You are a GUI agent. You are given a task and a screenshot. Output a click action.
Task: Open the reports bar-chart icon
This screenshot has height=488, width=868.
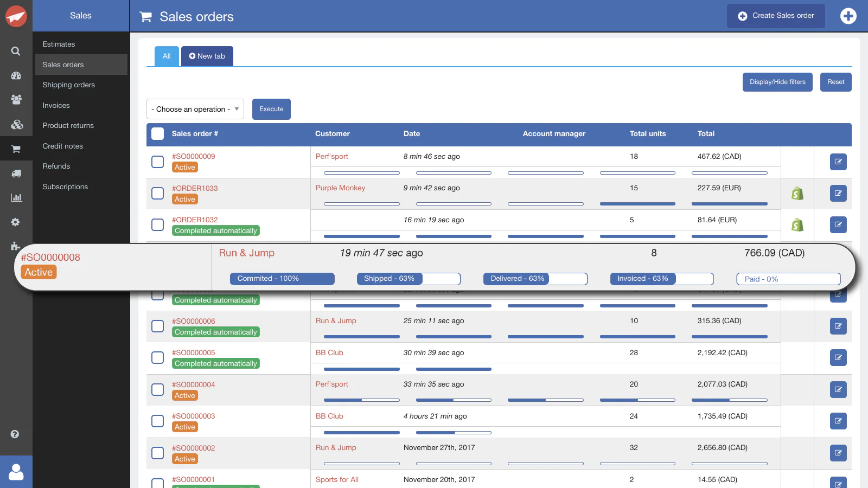pos(16,197)
